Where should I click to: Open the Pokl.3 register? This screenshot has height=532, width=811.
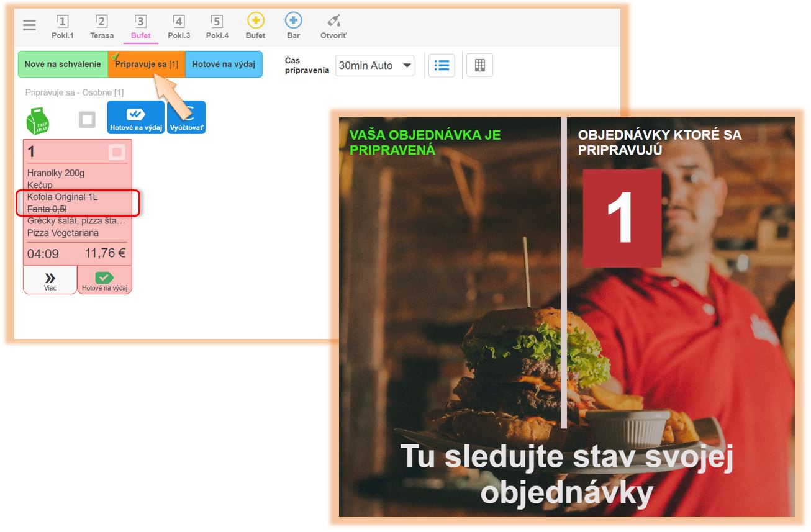pos(179,26)
